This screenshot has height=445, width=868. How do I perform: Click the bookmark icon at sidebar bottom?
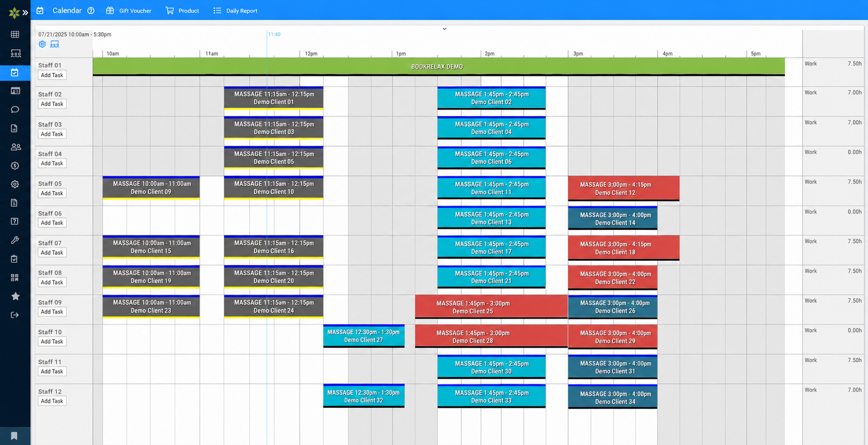[x=14, y=436]
